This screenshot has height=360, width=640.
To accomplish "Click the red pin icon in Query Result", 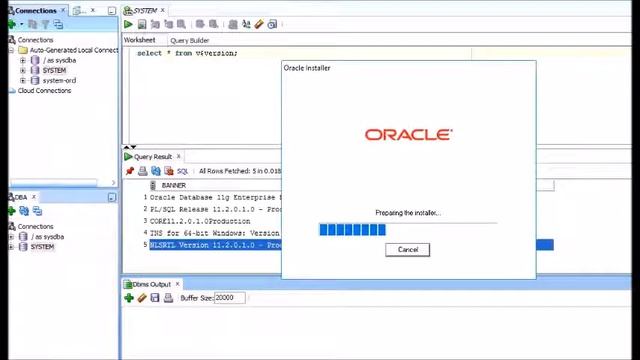I will (130, 171).
